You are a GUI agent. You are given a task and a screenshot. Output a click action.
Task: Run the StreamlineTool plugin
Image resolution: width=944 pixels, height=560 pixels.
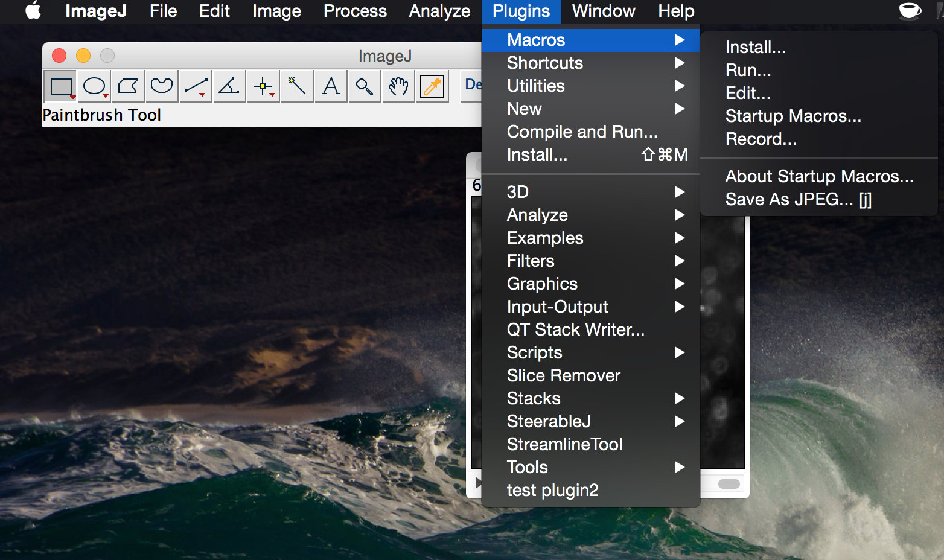pos(590,444)
